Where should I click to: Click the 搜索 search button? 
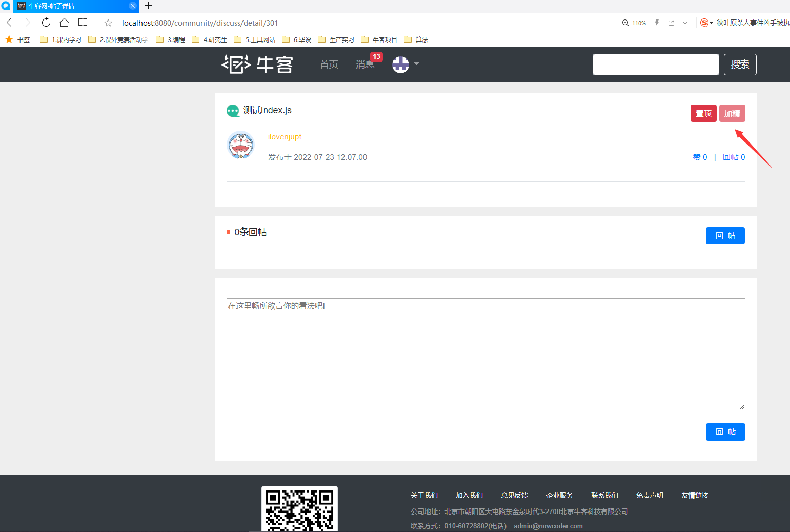740,65
